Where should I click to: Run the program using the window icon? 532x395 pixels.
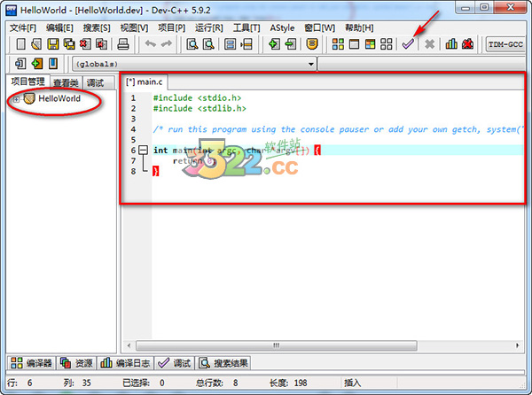(354, 44)
